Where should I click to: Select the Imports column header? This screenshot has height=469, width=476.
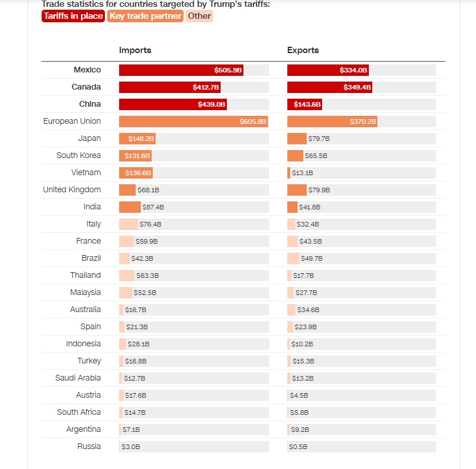pos(135,50)
